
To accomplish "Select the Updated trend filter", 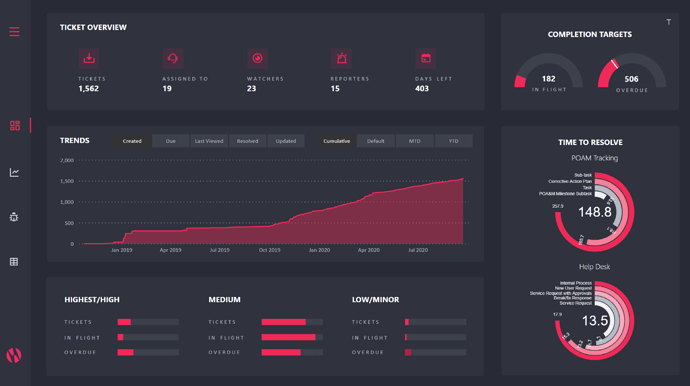I will 286,141.
